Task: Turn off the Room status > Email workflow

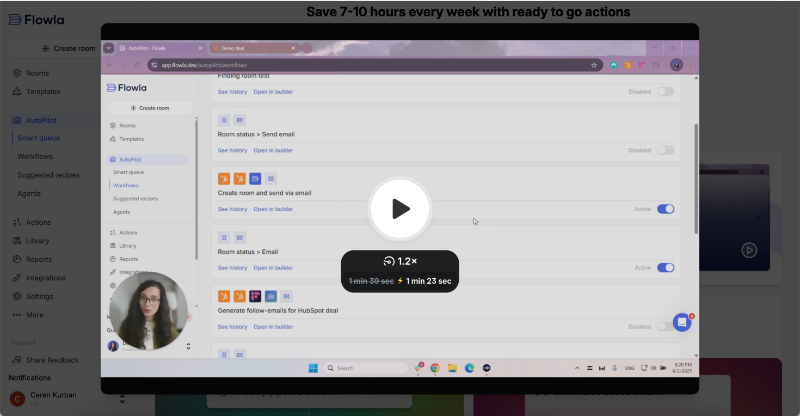Action: pos(665,267)
